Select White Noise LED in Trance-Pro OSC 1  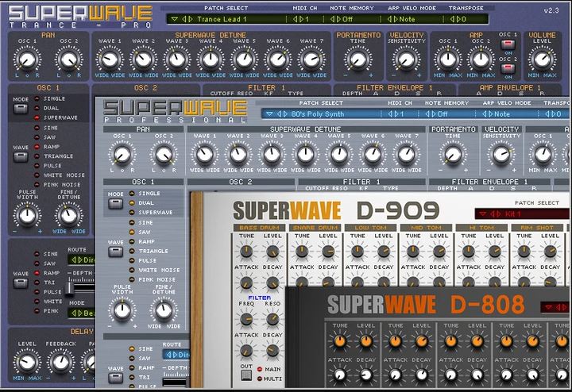[x=37, y=175]
